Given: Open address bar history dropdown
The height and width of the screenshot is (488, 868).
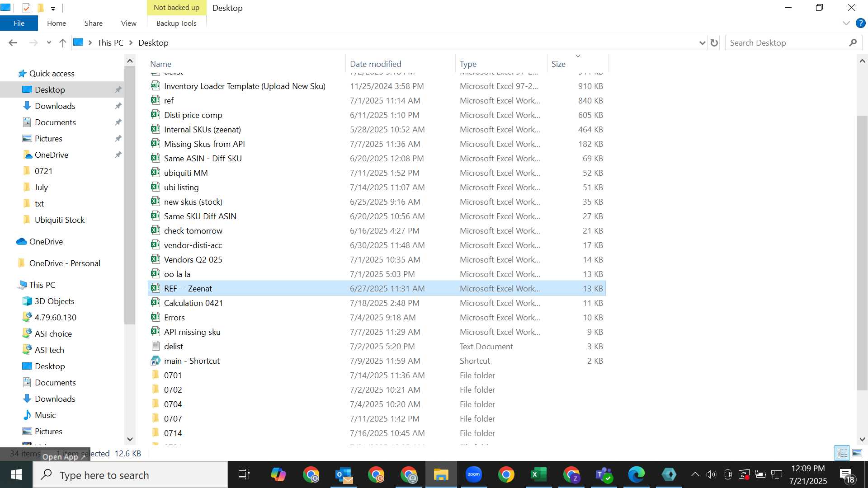Looking at the screenshot, I should 702,43.
